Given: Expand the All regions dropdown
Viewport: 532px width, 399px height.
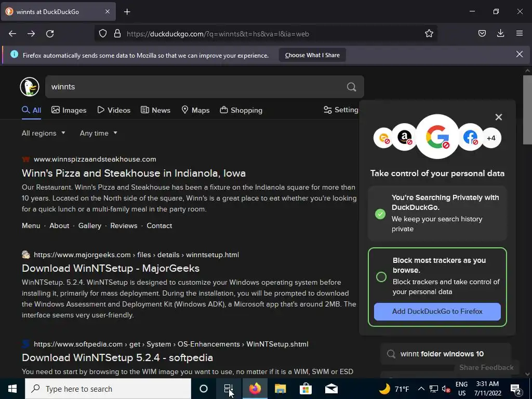Looking at the screenshot, I should click(44, 133).
